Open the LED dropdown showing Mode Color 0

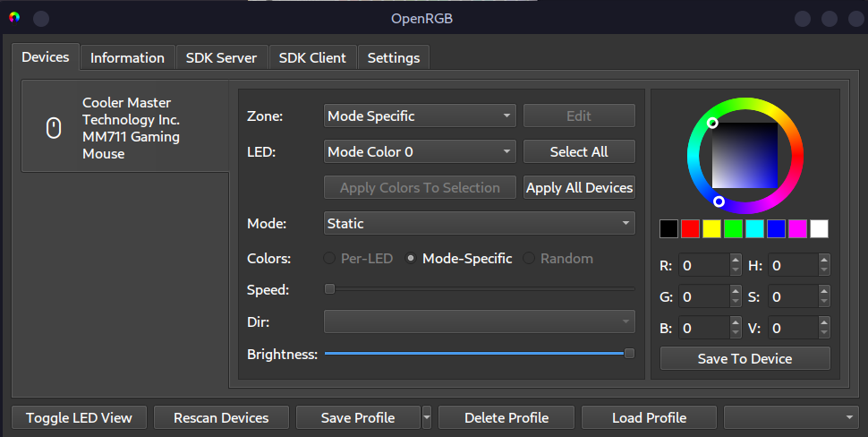420,151
